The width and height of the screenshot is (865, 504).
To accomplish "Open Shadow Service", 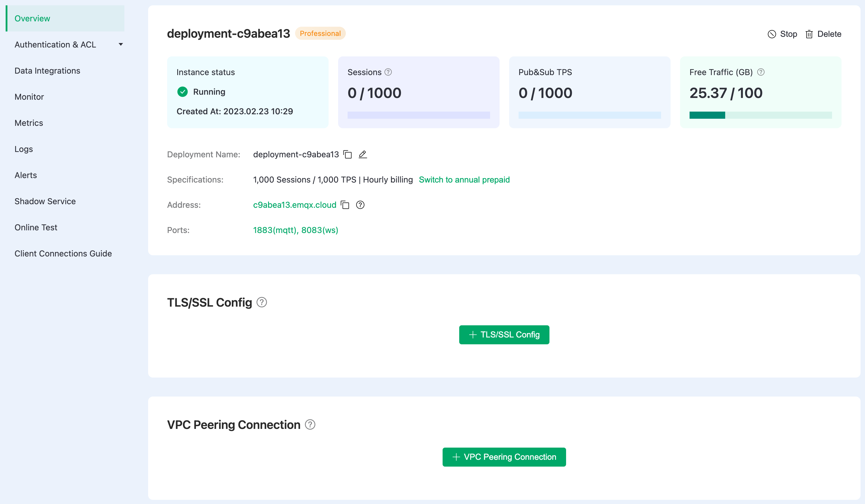I will [x=45, y=201].
